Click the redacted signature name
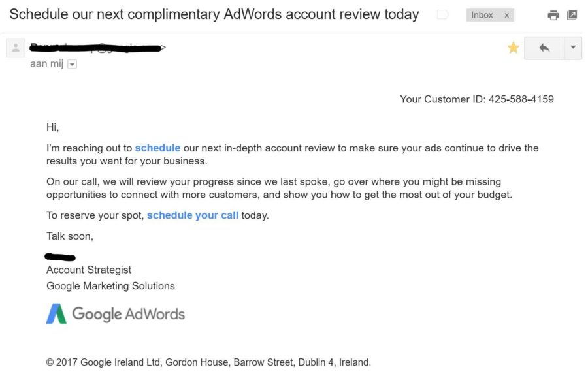This screenshot has width=588, height=376. [60, 257]
